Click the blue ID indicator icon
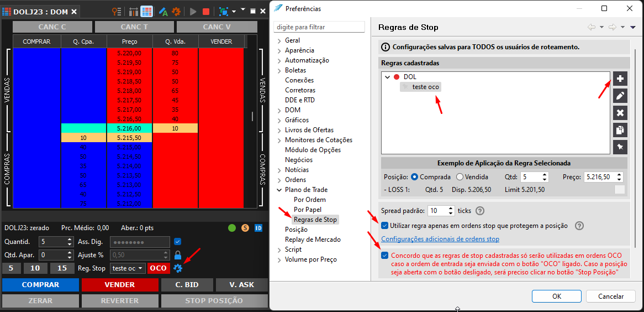The image size is (644, 312). [x=258, y=227]
